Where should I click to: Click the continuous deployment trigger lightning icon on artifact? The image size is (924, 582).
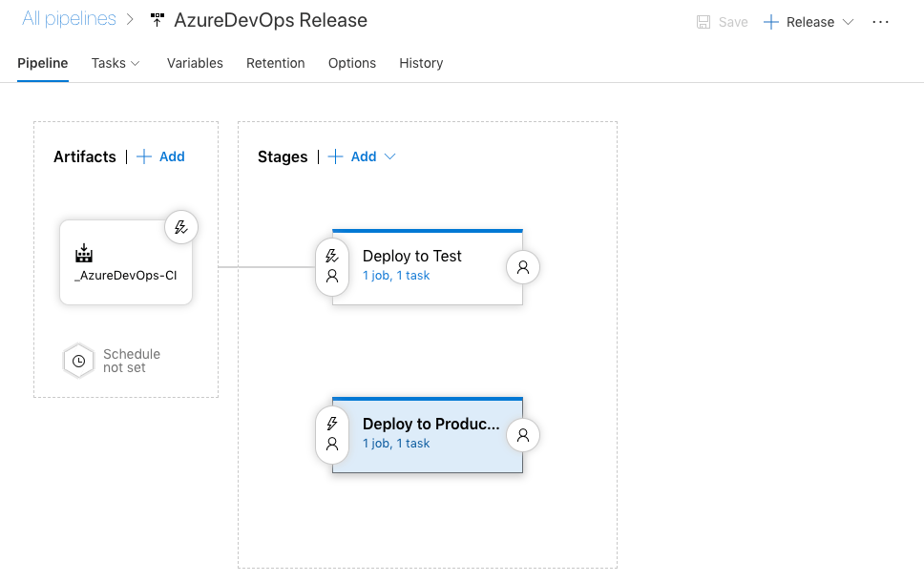(180, 228)
